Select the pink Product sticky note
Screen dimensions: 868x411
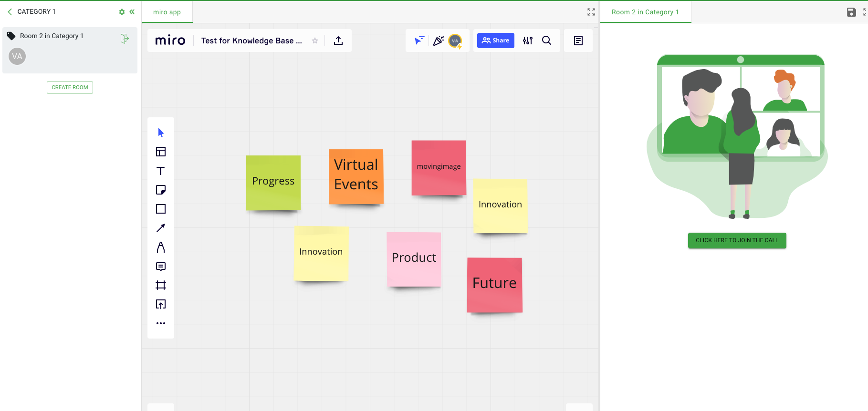coord(414,259)
